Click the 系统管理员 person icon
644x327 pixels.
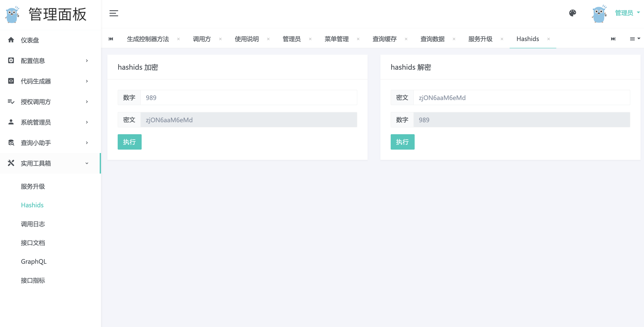coord(11,122)
